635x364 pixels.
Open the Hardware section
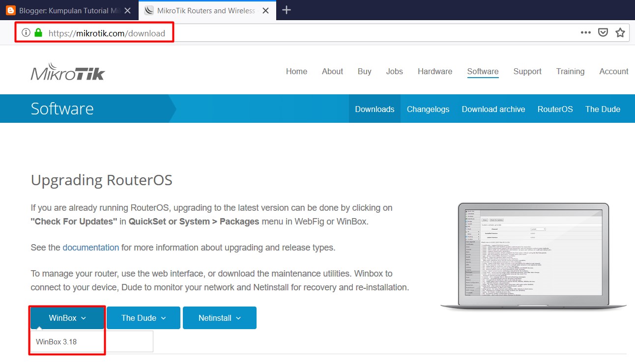pyautogui.click(x=435, y=71)
